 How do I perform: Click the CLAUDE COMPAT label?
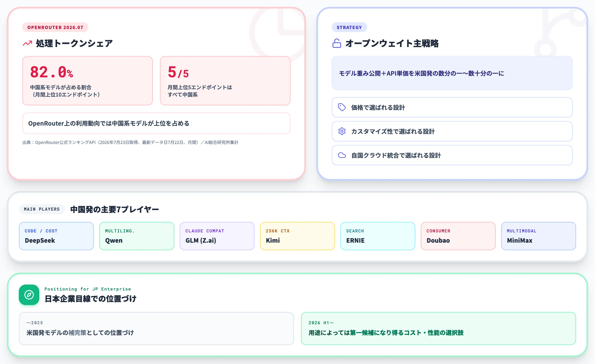pyautogui.click(x=205, y=231)
